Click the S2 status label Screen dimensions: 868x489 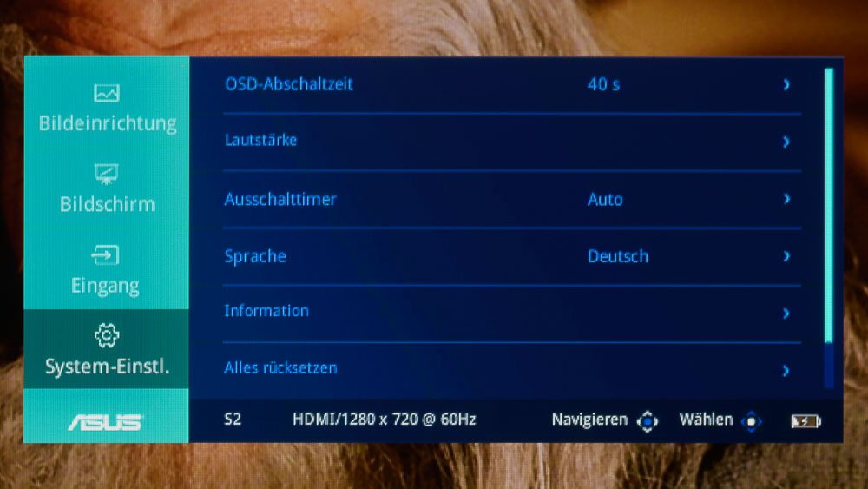[x=233, y=420]
